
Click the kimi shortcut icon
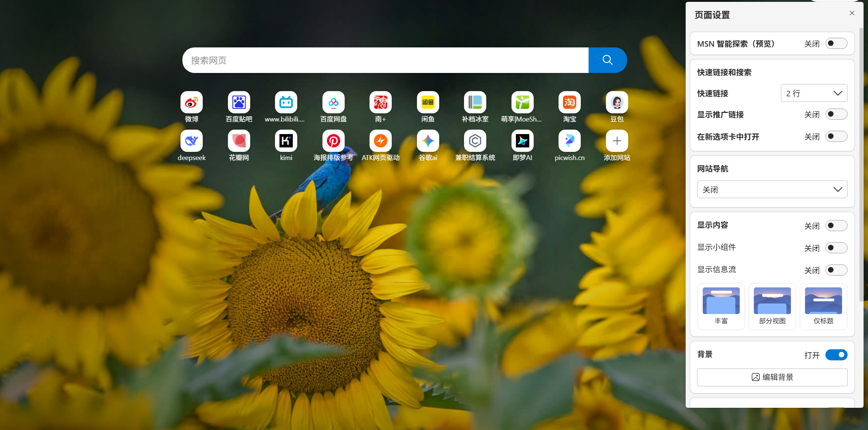[x=286, y=141]
